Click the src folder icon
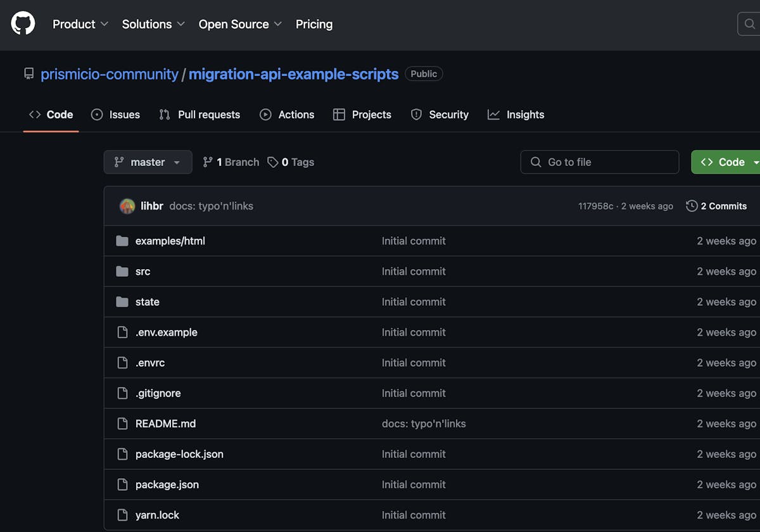The height and width of the screenshot is (532, 760). 122,271
